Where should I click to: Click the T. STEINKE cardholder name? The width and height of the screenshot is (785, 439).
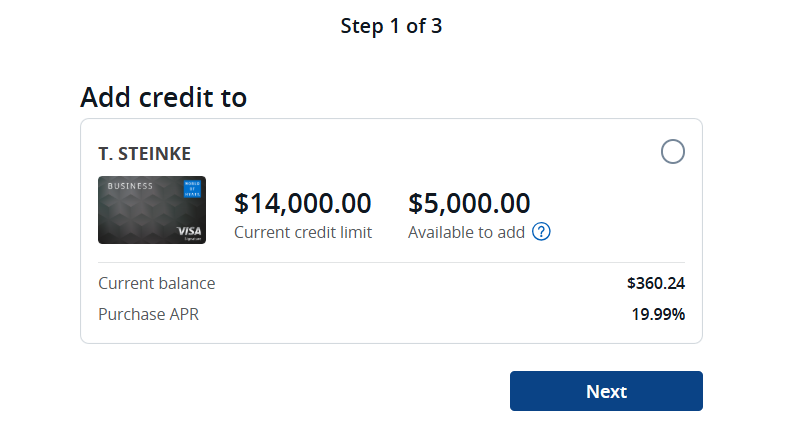[144, 154]
